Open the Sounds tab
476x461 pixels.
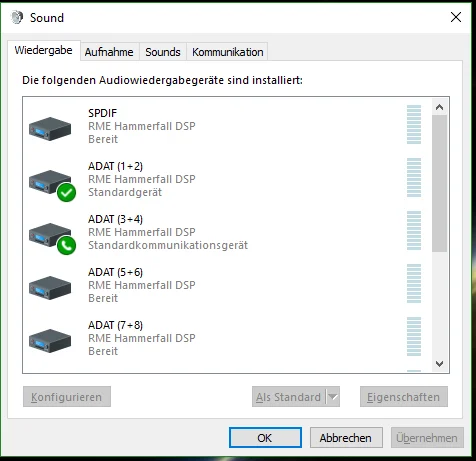click(x=163, y=52)
